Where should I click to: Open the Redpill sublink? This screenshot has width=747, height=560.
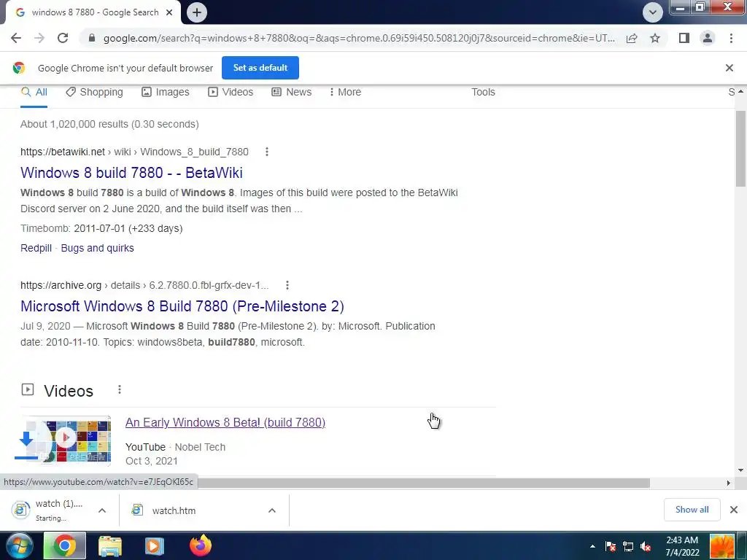36,248
